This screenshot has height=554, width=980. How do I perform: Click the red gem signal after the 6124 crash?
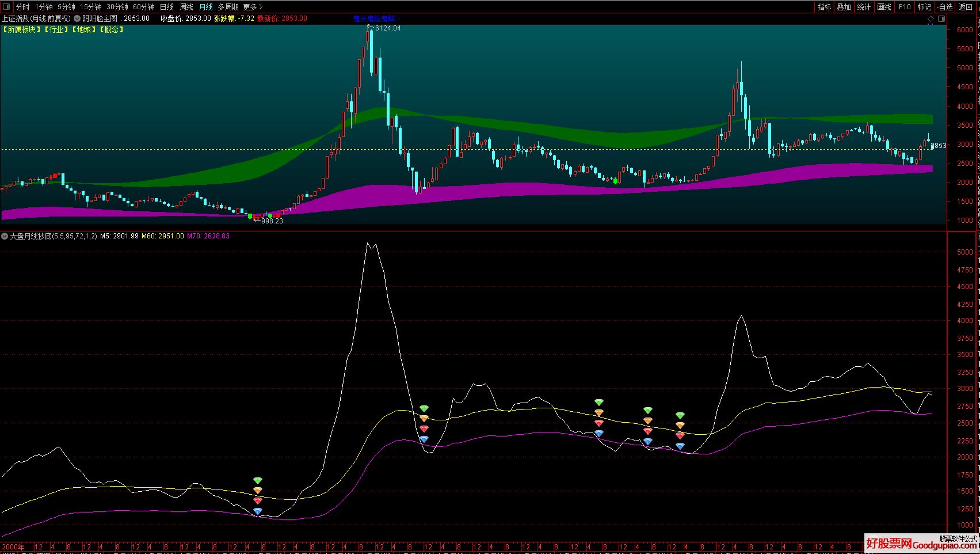424,429
